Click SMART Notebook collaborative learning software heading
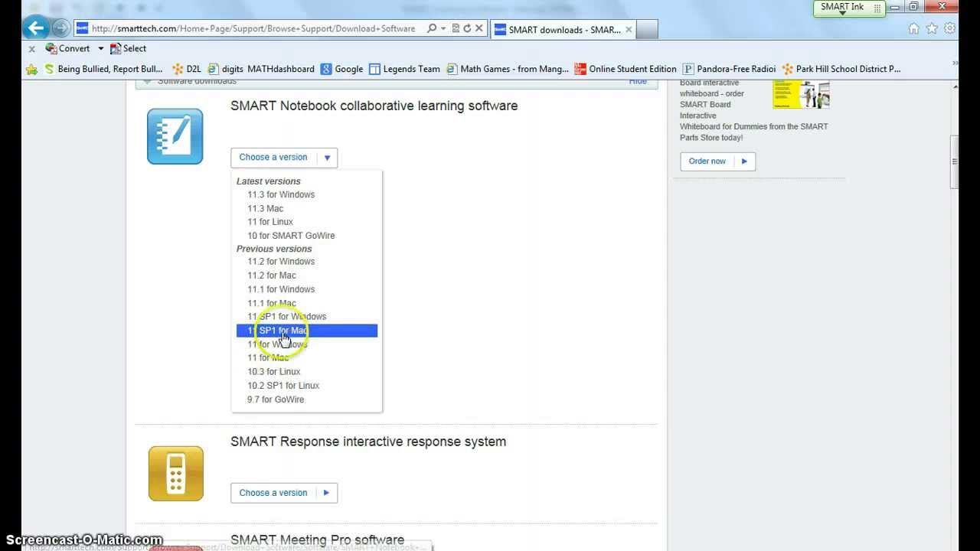The width and height of the screenshot is (980, 551). [x=374, y=106]
